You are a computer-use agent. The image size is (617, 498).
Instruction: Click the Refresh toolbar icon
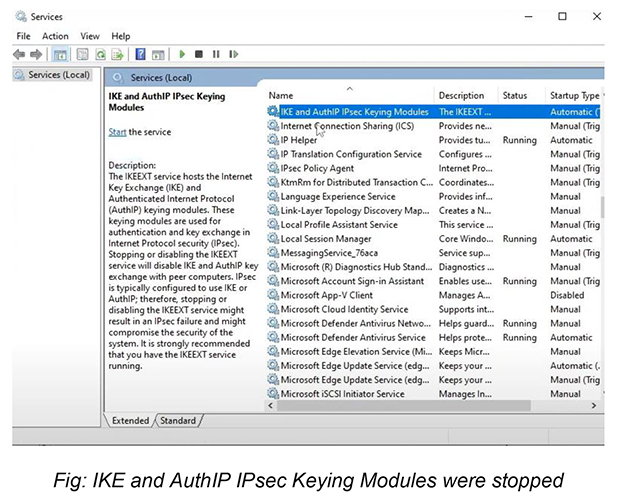(101, 54)
